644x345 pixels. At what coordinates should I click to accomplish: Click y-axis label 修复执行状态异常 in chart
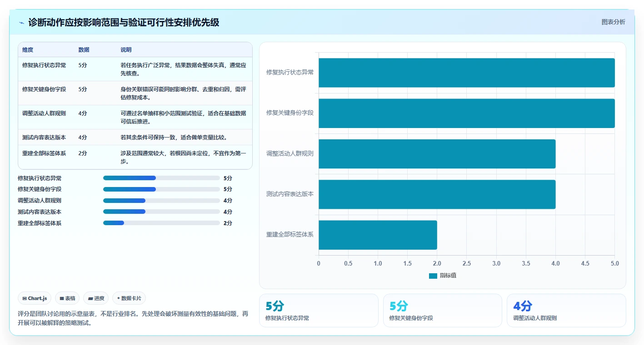pos(290,72)
